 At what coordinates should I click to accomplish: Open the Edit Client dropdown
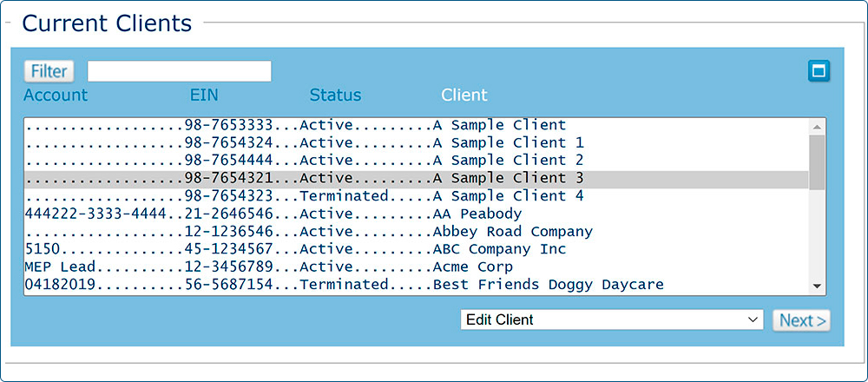[612, 320]
